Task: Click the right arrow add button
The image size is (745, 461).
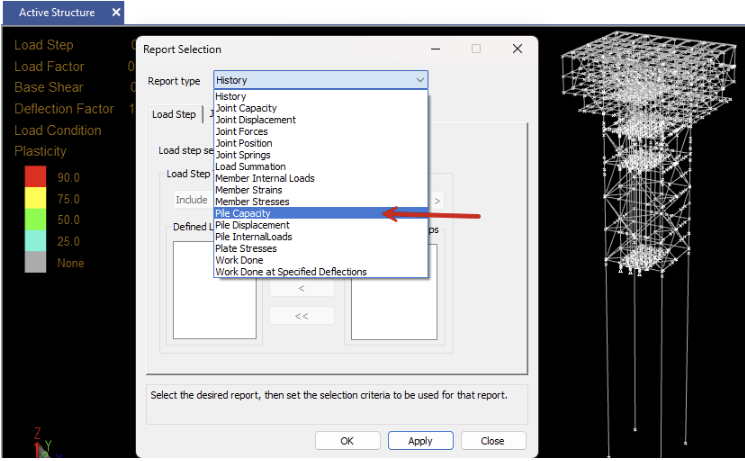Action: click(x=437, y=201)
